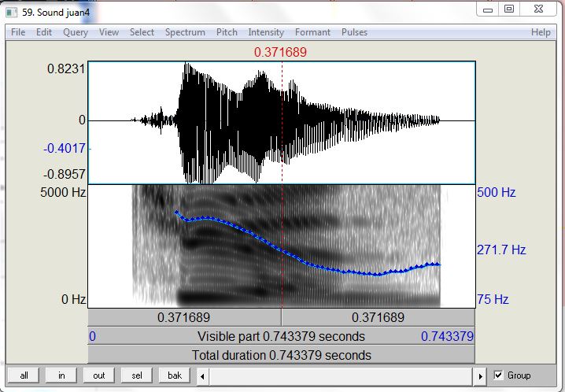
Task: Click the -0.8957 waveform minimum label
Action: 65,175
